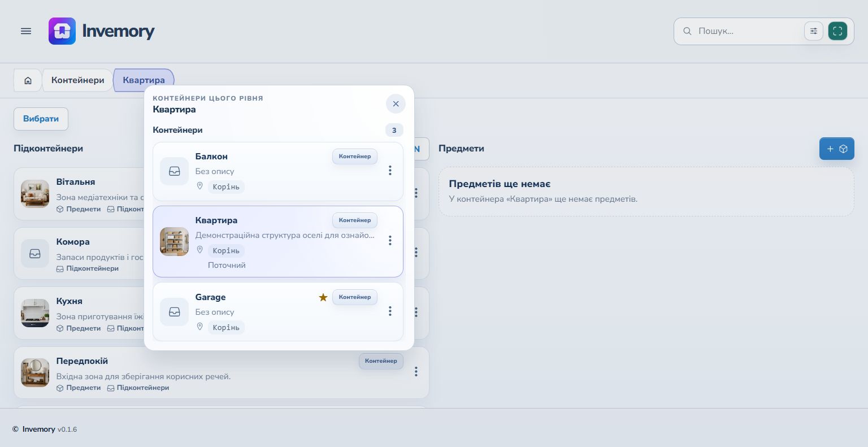Image resolution: width=868 pixels, height=447 pixels.
Task: Open the hamburger navigation menu
Action: [x=26, y=31]
